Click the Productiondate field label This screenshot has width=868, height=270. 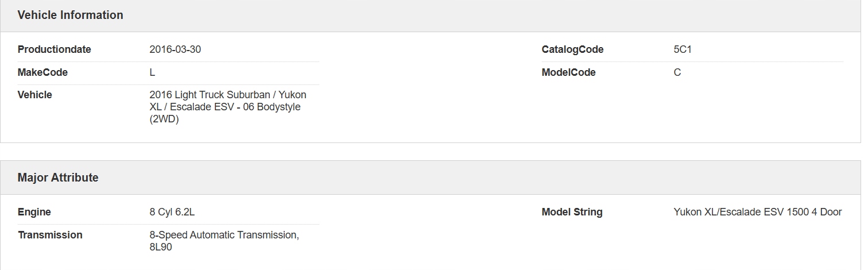tap(54, 50)
